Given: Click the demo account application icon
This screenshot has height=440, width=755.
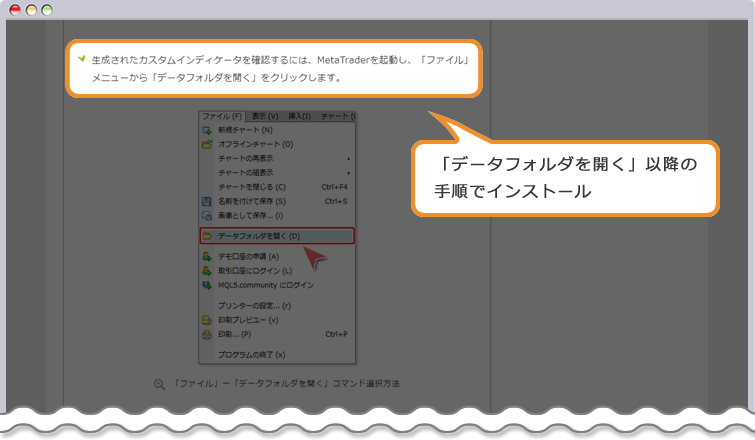Looking at the screenshot, I should coord(207,257).
